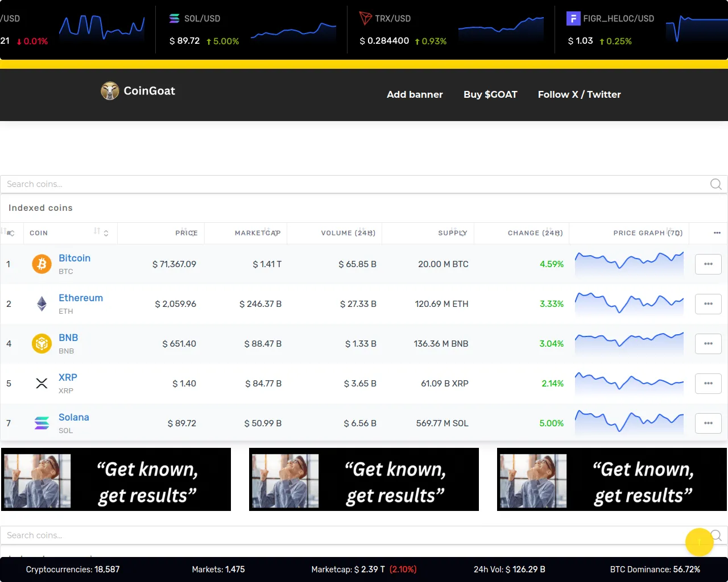
Task: Expand the three-dot menu on Ethereum row
Action: [708, 304]
